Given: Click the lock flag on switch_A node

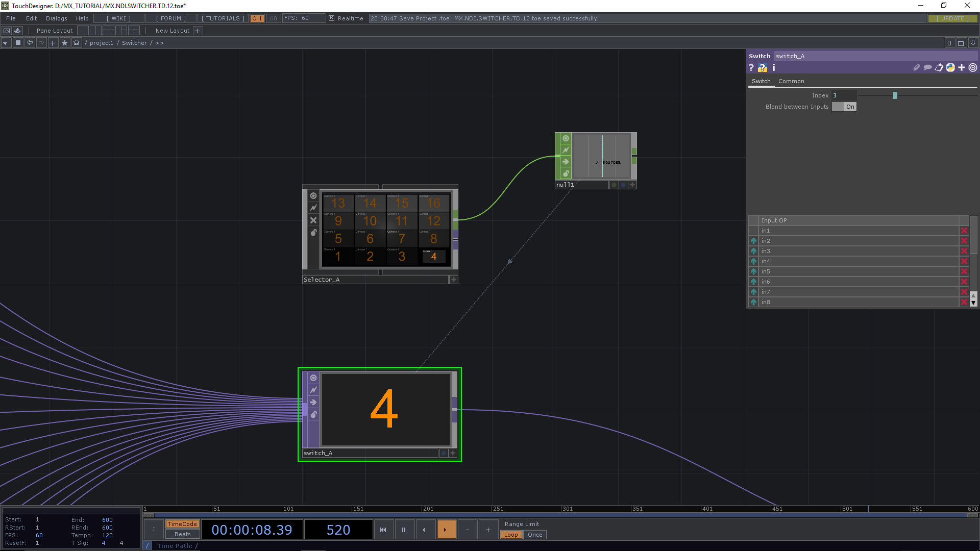Looking at the screenshot, I should pos(313,415).
